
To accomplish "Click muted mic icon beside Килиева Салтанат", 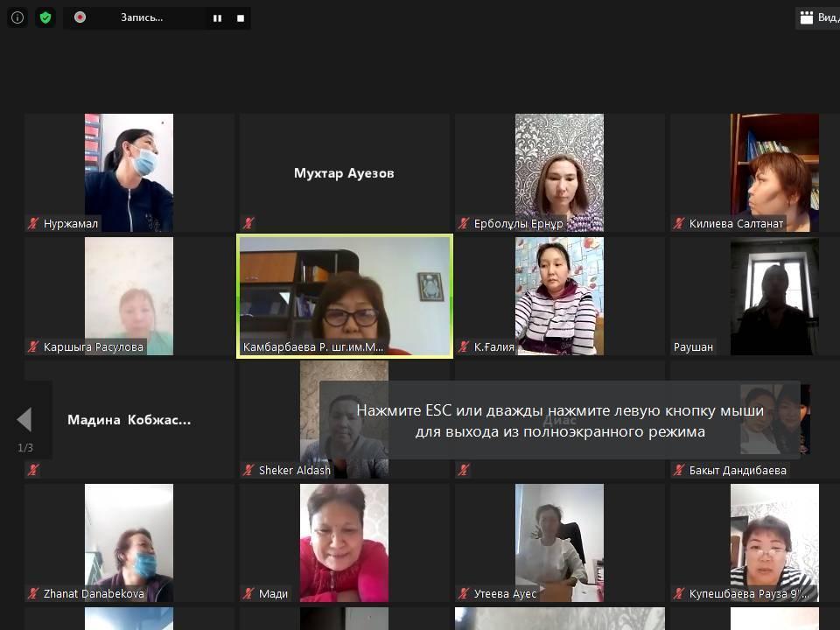I will click(x=679, y=224).
